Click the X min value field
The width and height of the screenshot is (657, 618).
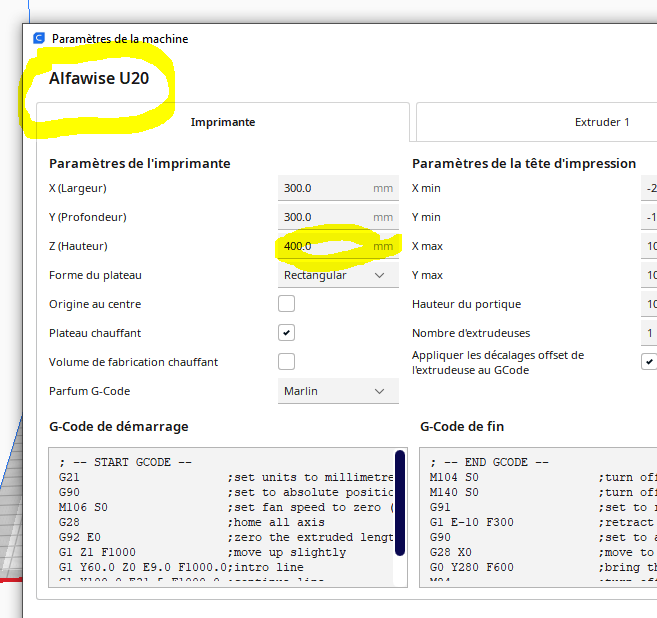click(649, 188)
